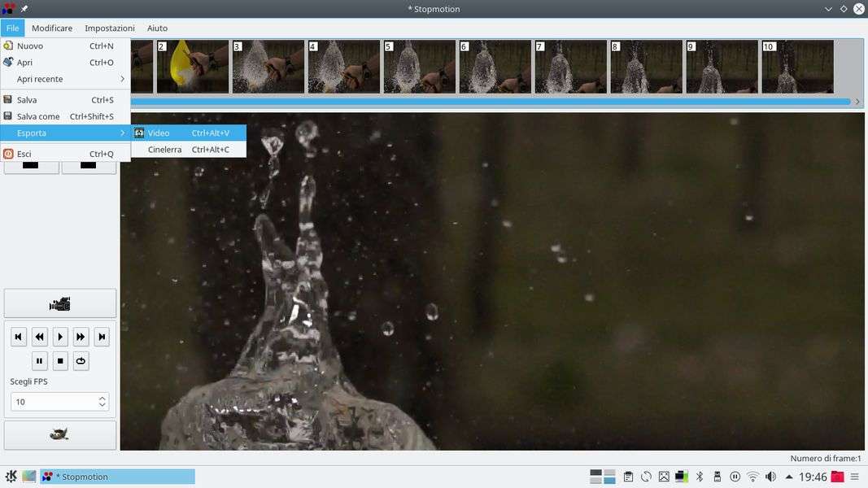This screenshot has height=488, width=868.
Task: Open the File menu
Action: 12,28
